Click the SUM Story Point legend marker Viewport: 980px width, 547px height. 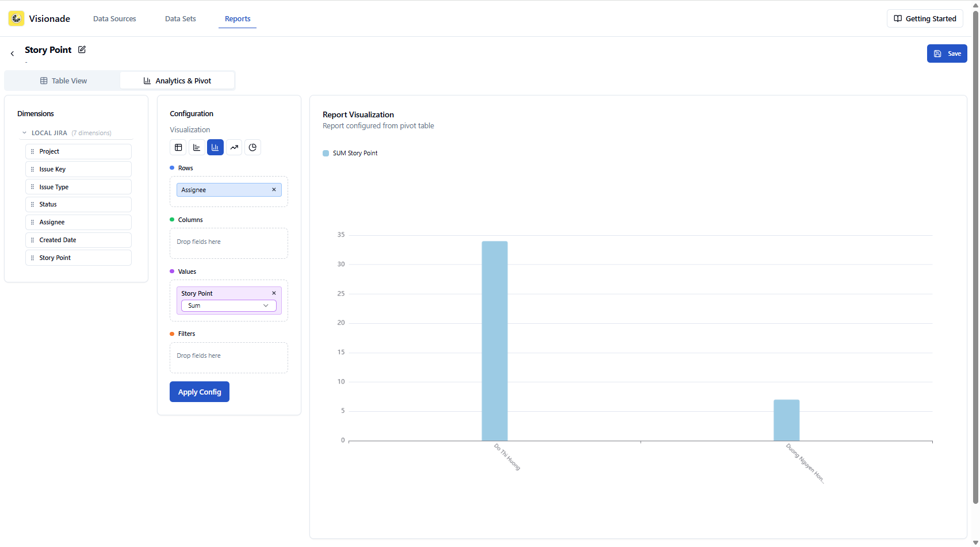(x=326, y=153)
